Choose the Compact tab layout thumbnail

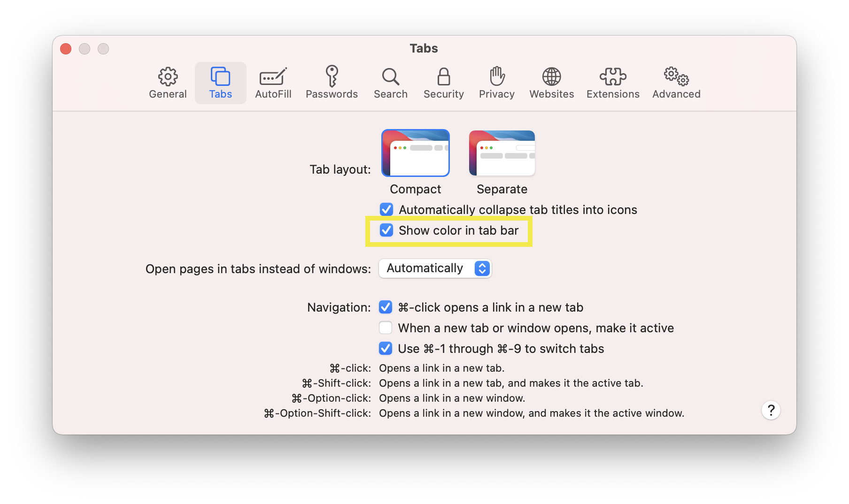[416, 153]
